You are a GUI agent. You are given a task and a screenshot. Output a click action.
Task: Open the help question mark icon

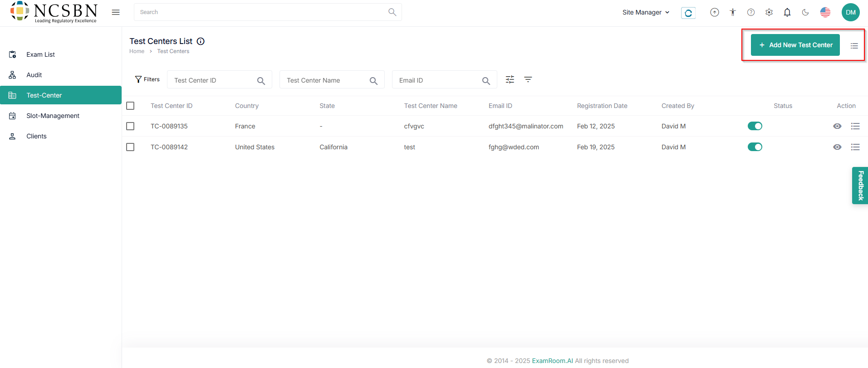[x=751, y=12]
